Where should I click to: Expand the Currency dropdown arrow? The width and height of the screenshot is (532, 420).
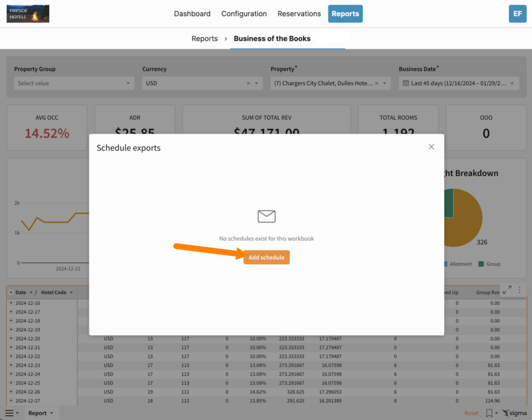coord(257,83)
